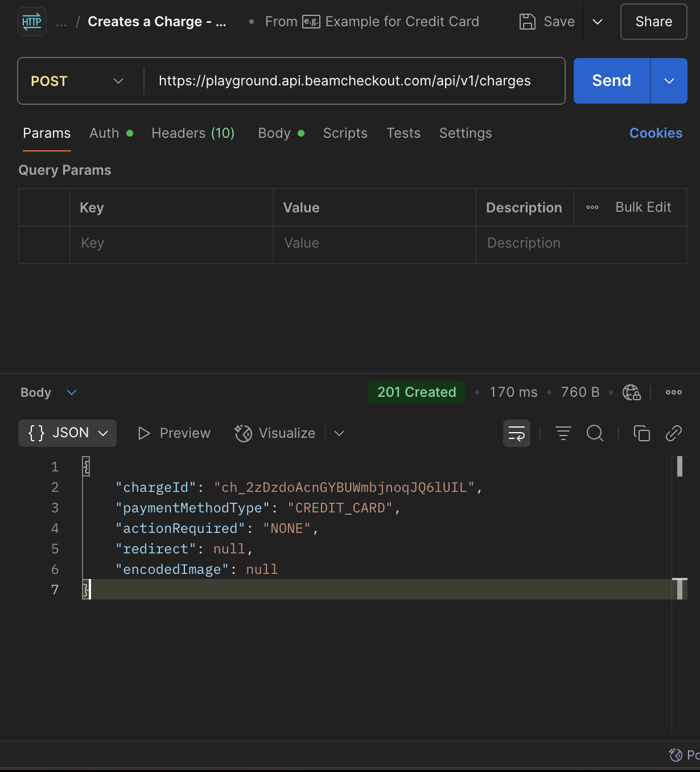Click the query param Value input cell
The image size is (700, 772).
[x=374, y=244]
